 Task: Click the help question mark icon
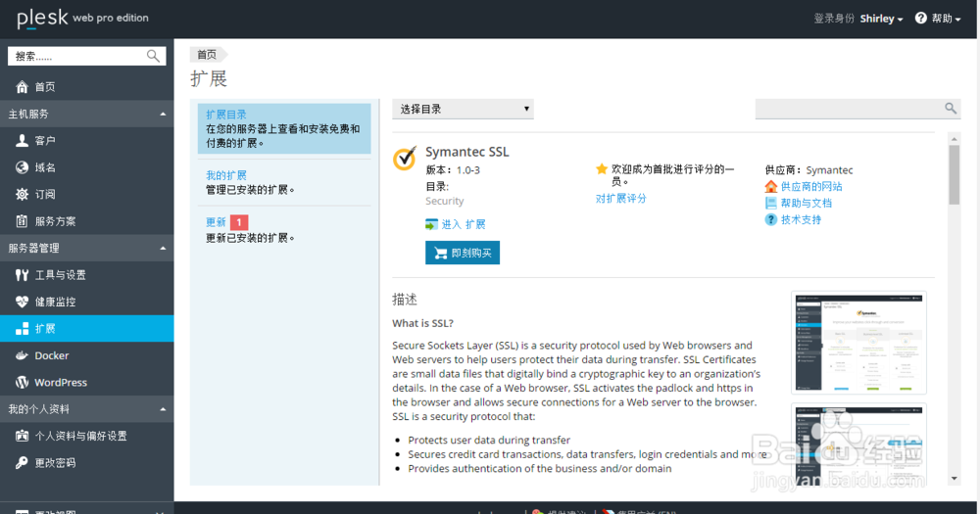[x=920, y=18]
